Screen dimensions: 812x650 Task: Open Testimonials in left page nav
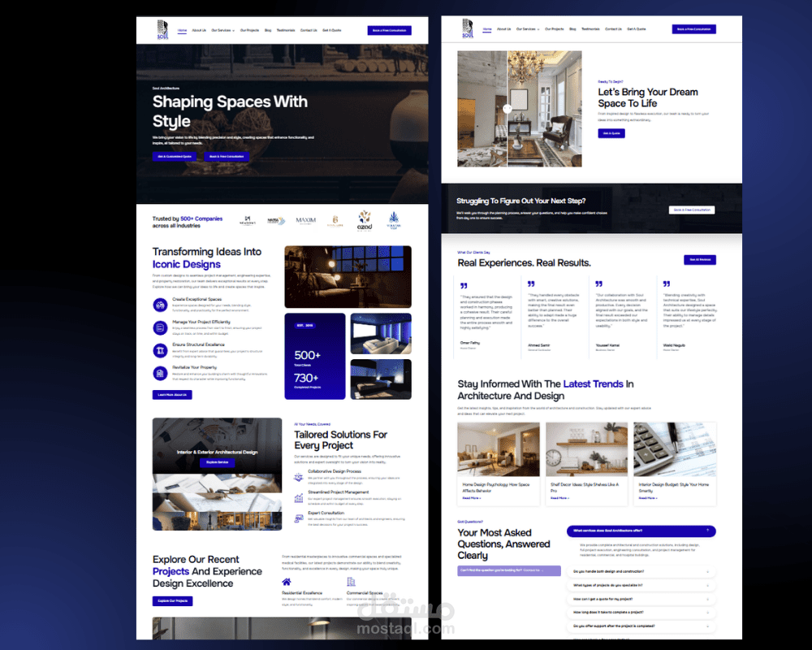click(286, 31)
